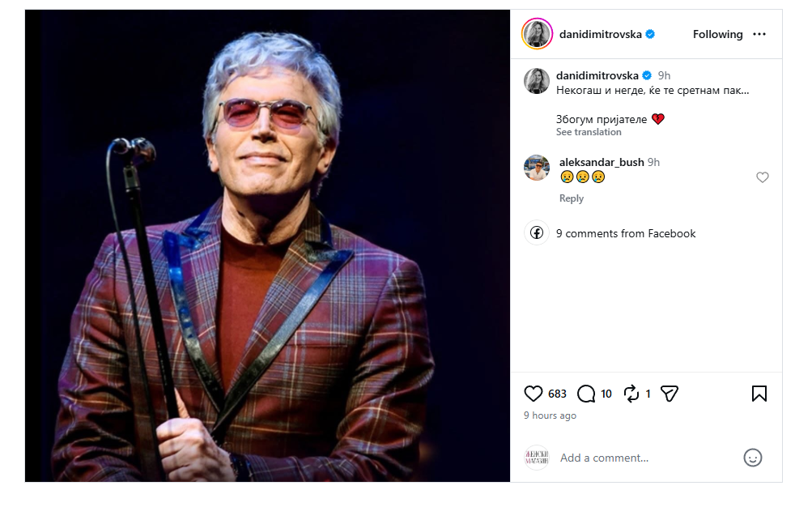Click the Facebook logo icon
The width and height of the screenshot is (812, 507).
(x=537, y=233)
